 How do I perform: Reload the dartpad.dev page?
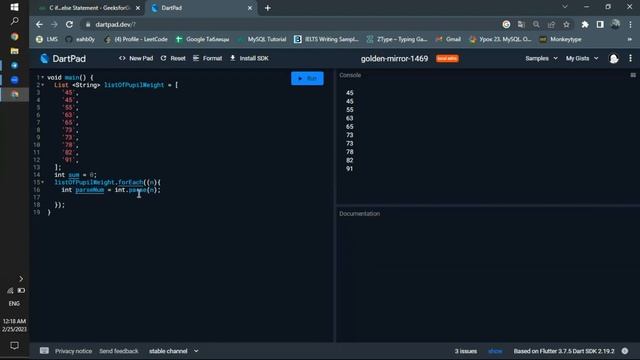69,24
